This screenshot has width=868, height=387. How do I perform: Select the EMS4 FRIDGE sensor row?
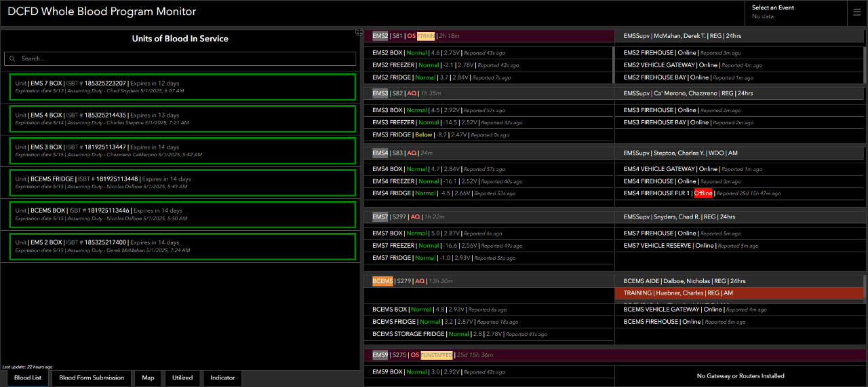click(x=489, y=193)
